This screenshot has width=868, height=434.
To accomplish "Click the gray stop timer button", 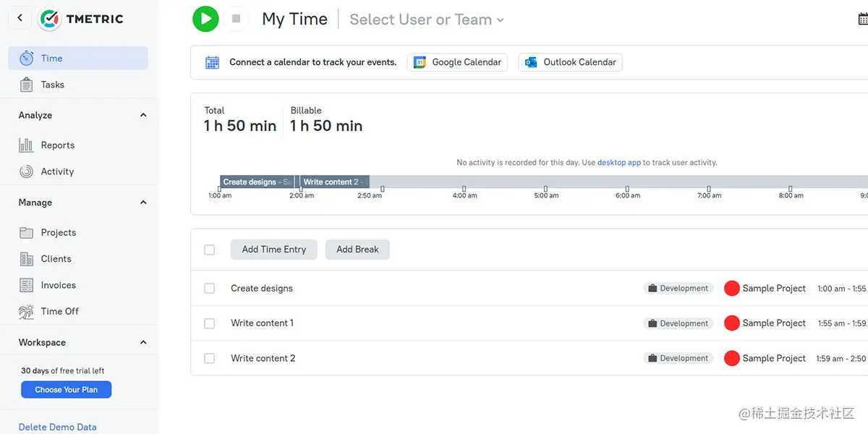I will coord(236,19).
